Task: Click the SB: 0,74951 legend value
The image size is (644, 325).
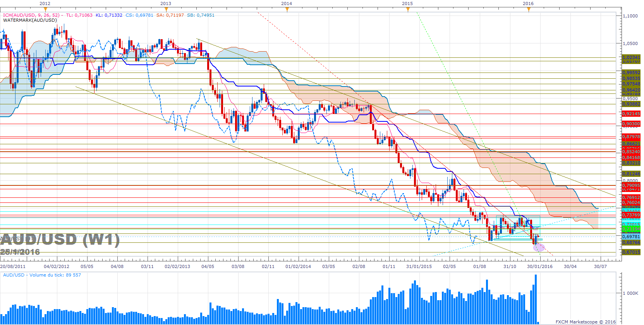Action: (201, 15)
